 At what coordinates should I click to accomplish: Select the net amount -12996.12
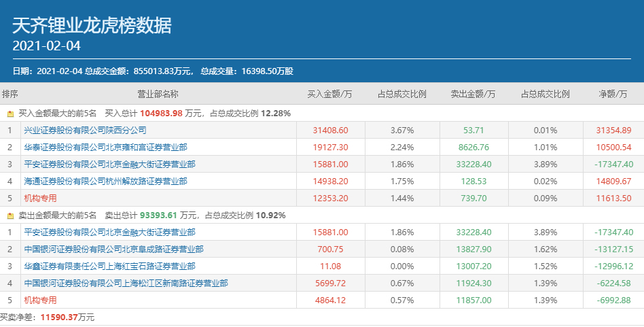tap(613, 266)
